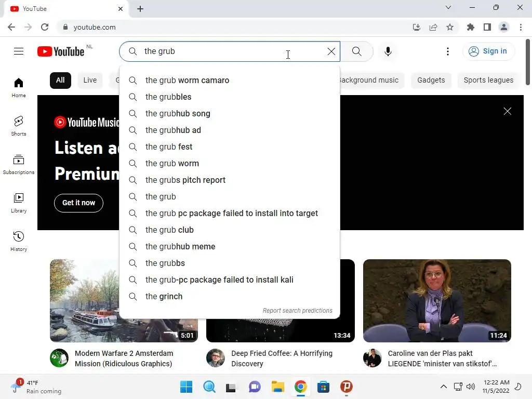The width and height of the screenshot is (532, 399).
Task: Open Caroline van der Plas video title
Action: [442, 358]
